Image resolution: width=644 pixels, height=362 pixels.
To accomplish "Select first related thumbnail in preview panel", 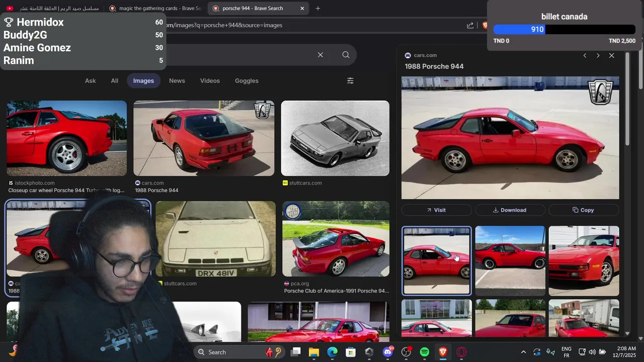I will pyautogui.click(x=437, y=260).
